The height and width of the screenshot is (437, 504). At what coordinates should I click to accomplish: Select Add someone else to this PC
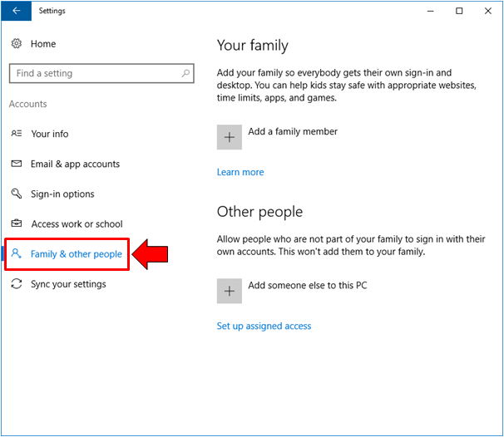click(307, 286)
